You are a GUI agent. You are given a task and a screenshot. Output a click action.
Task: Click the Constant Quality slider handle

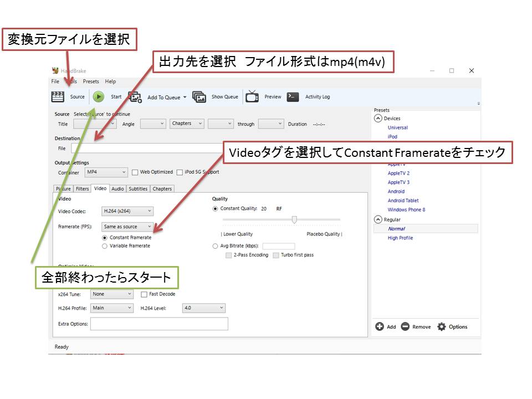point(294,220)
